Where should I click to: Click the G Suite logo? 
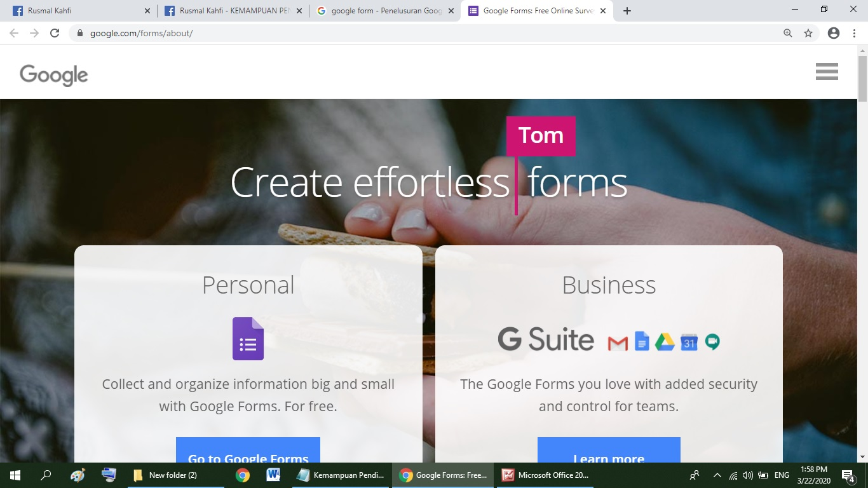click(546, 339)
